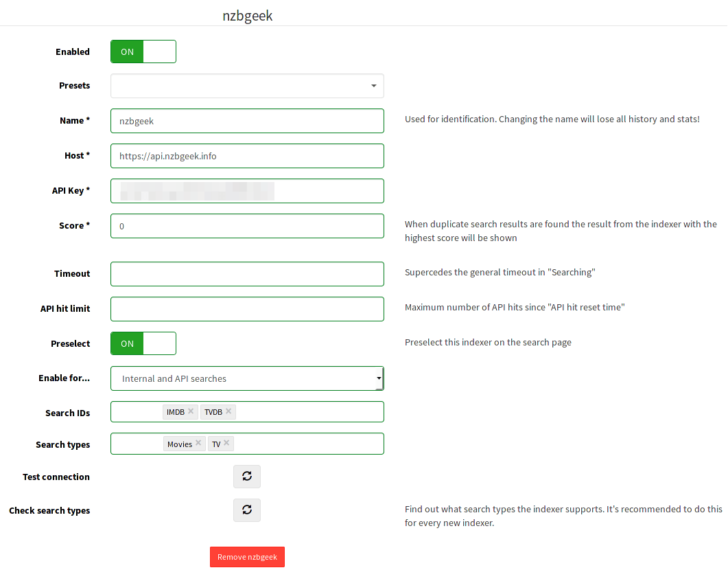Click the Test connection refresh icon
The height and width of the screenshot is (570, 728).
pyautogui.click(x=247, y=476)
